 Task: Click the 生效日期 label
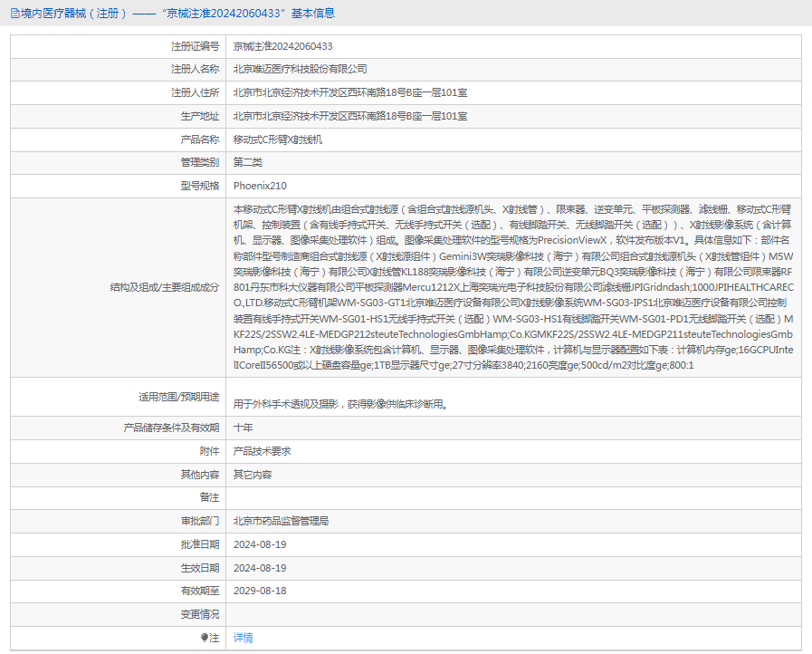[200, 568]
